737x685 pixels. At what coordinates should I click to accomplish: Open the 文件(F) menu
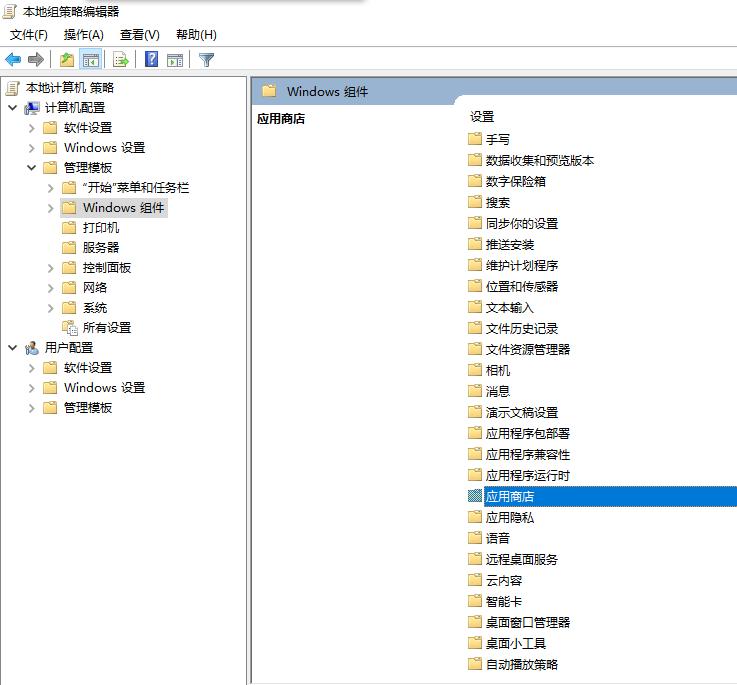[29, 35]
